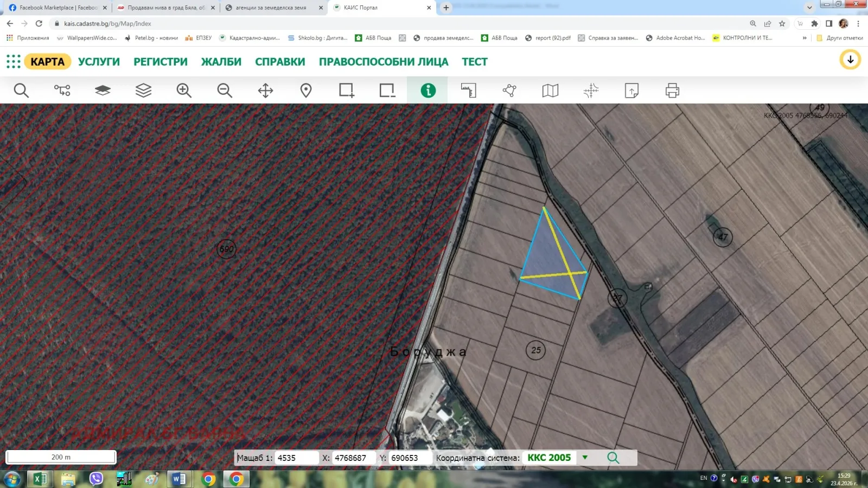Open the folded map icon tool
868x488 pixels.
tap(550, 91)
